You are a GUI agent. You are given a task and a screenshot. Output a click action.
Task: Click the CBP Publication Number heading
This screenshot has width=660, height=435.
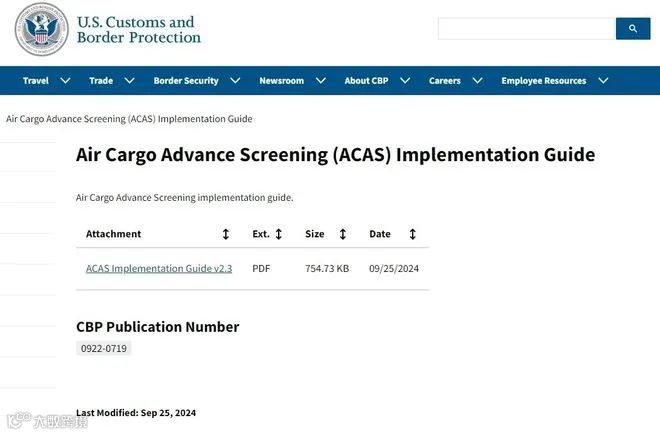(x=157, y=327)
